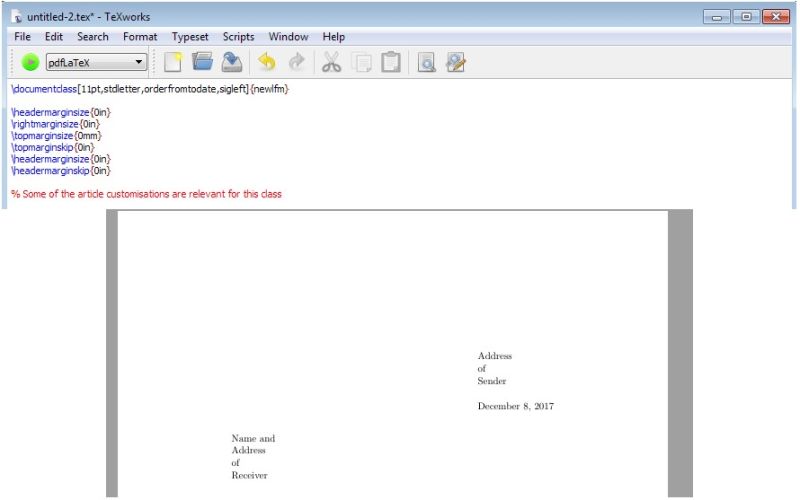Open the Help menu
Viewport: 800px width, 500px height.
click(x=334, y=37)
